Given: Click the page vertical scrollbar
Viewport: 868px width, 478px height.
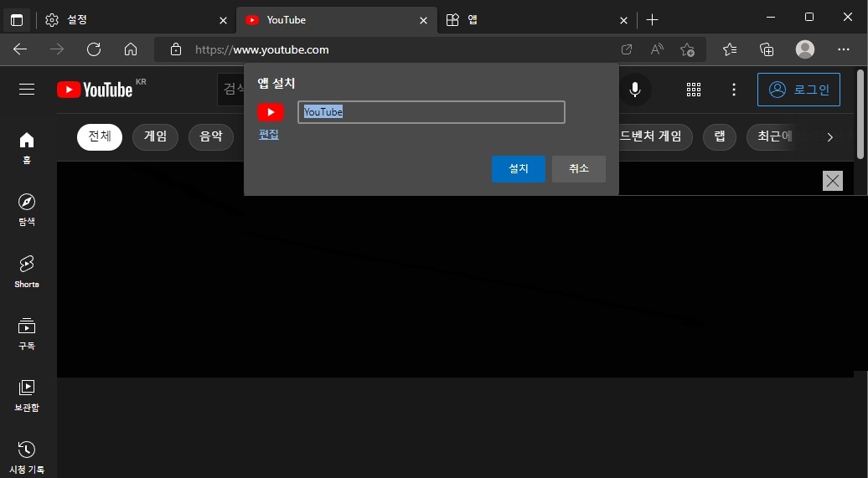Looking at the screenshot, I should pos(860,115).
